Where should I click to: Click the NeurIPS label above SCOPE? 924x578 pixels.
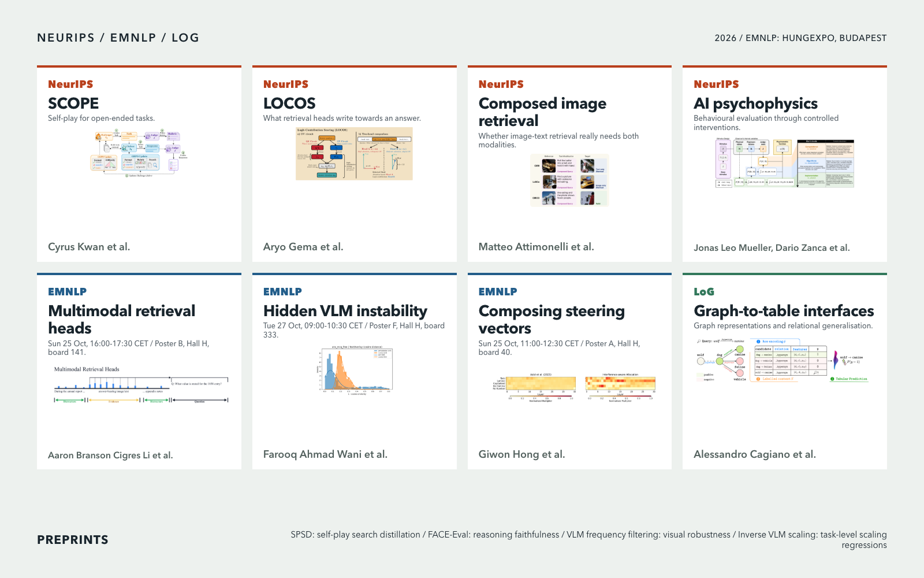pyautogui.click(x=70, y=84)
